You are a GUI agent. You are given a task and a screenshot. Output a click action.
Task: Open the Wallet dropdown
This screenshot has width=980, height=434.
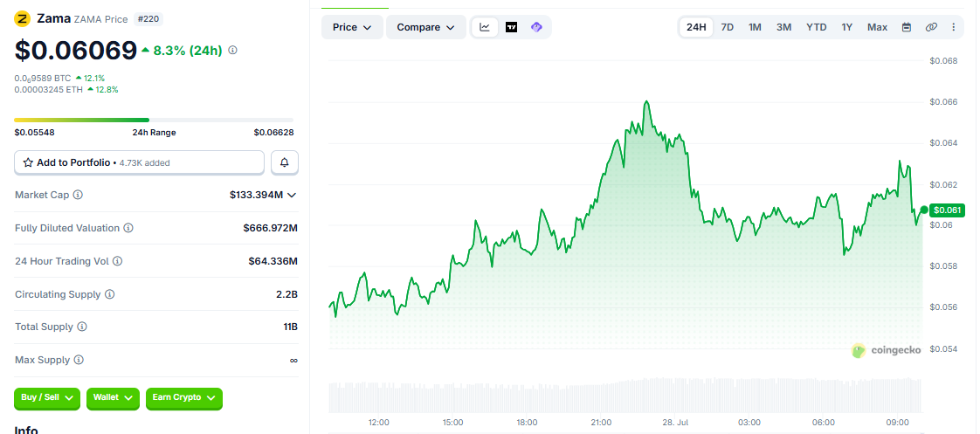[x=113, y=399]
